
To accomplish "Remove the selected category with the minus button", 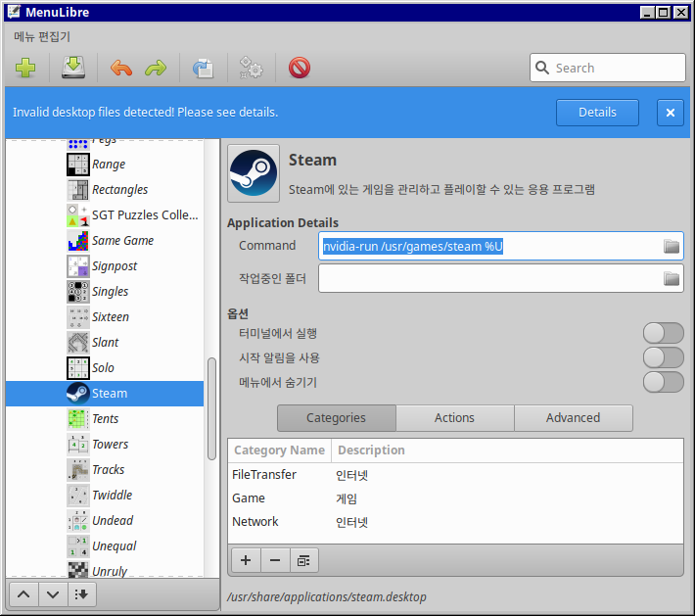I will [x=275, y=560].
